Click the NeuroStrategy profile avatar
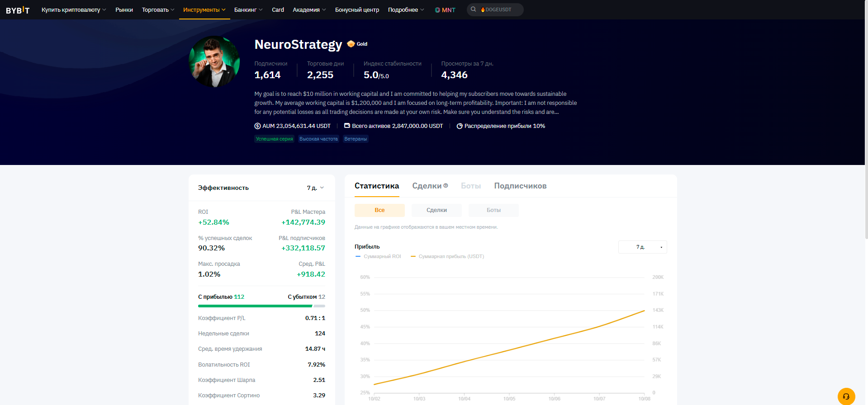Image resolution: width=868 pixels, height=405 pixels. tap(214, 62)
